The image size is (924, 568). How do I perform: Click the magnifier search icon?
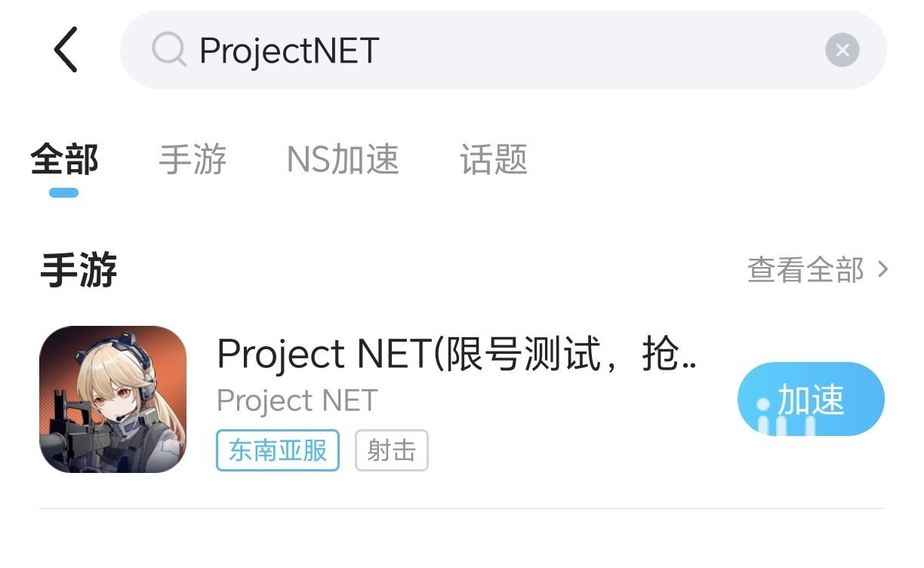pos(168,51)
